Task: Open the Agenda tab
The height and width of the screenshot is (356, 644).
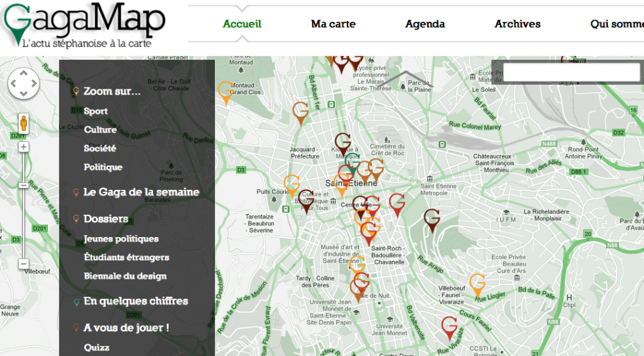Action: tap(425, 24)
